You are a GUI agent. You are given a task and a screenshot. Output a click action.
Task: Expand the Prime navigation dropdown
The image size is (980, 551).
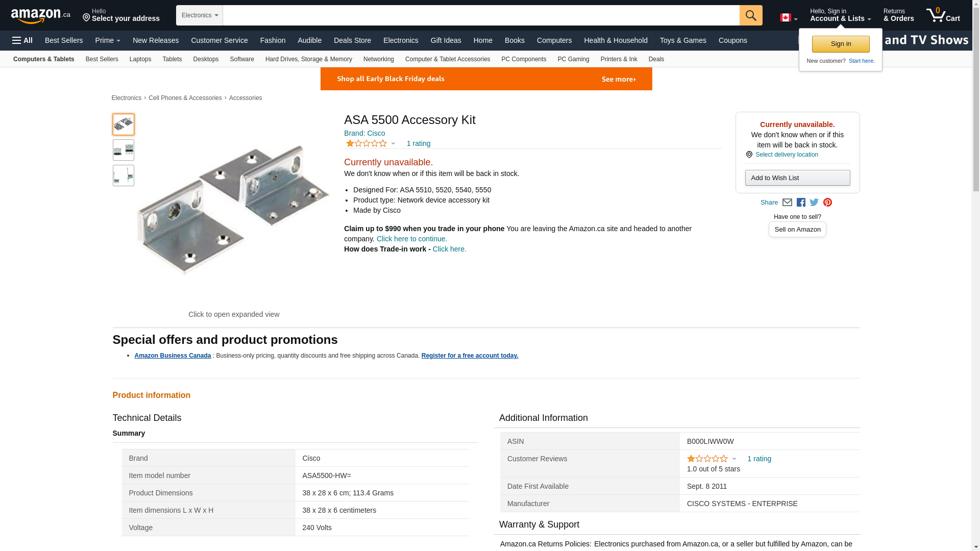tap(108, 40)
